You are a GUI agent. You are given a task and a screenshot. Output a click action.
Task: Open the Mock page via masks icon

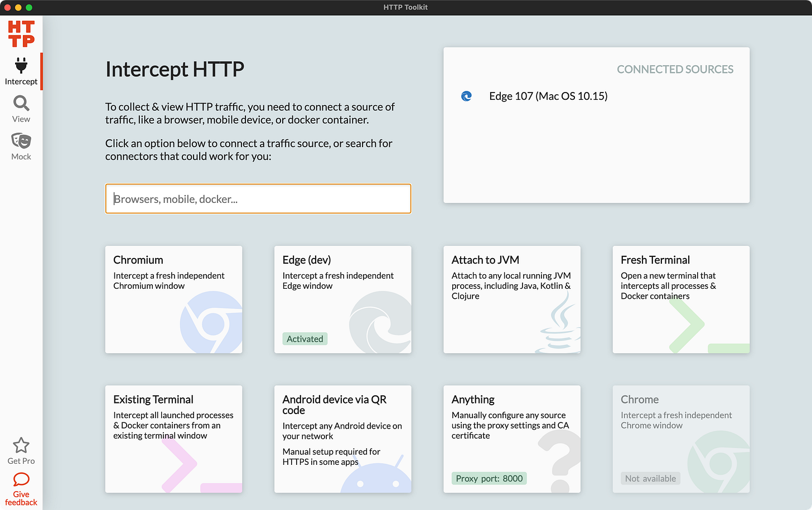[x=21, y=140]
